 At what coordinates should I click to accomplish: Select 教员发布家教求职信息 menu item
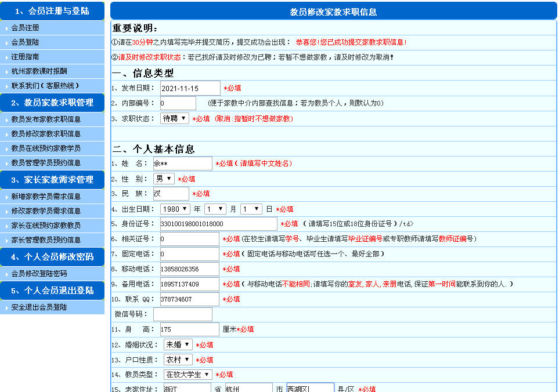tap(46, 119)
